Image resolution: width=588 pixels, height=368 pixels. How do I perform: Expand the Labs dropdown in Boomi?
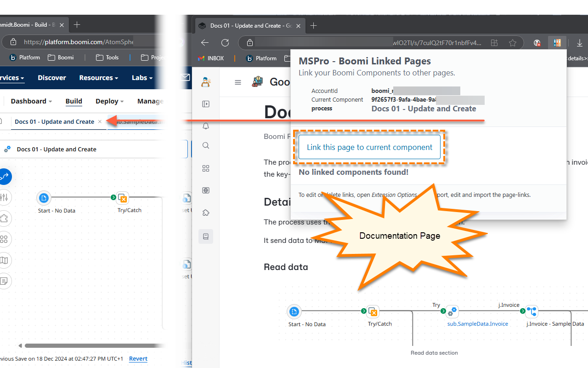142,78
